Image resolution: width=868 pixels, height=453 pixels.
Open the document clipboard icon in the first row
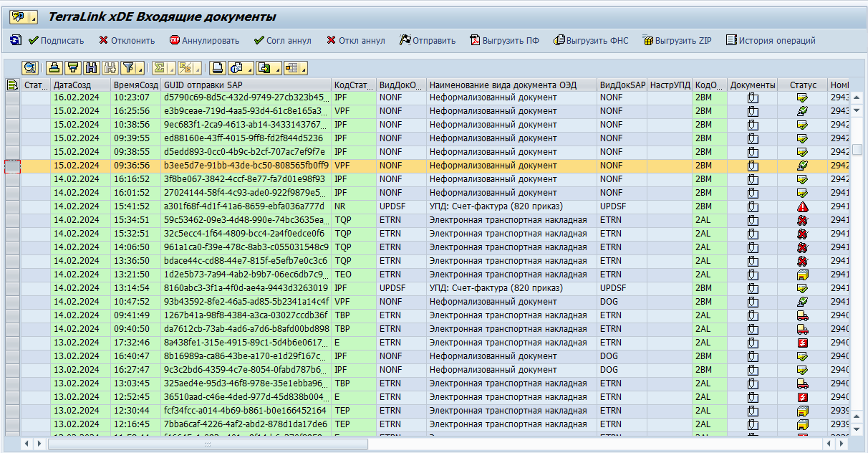[x=753, y=97]
